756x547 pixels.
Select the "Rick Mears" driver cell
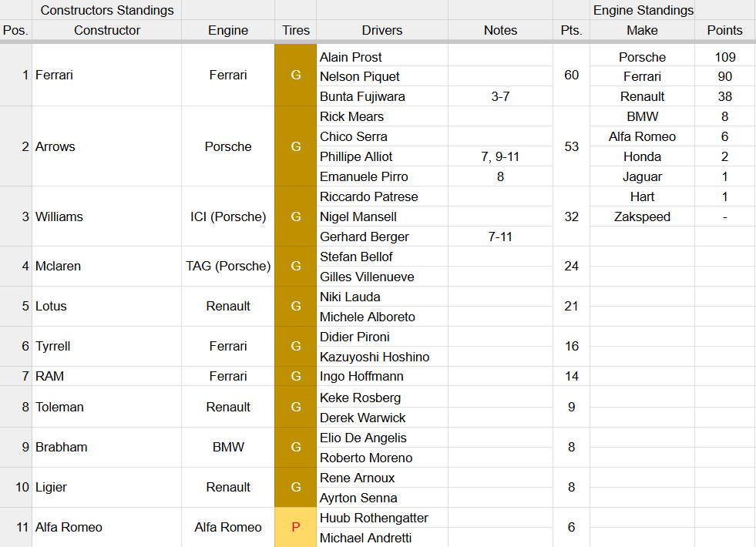[x=382, y=116]
